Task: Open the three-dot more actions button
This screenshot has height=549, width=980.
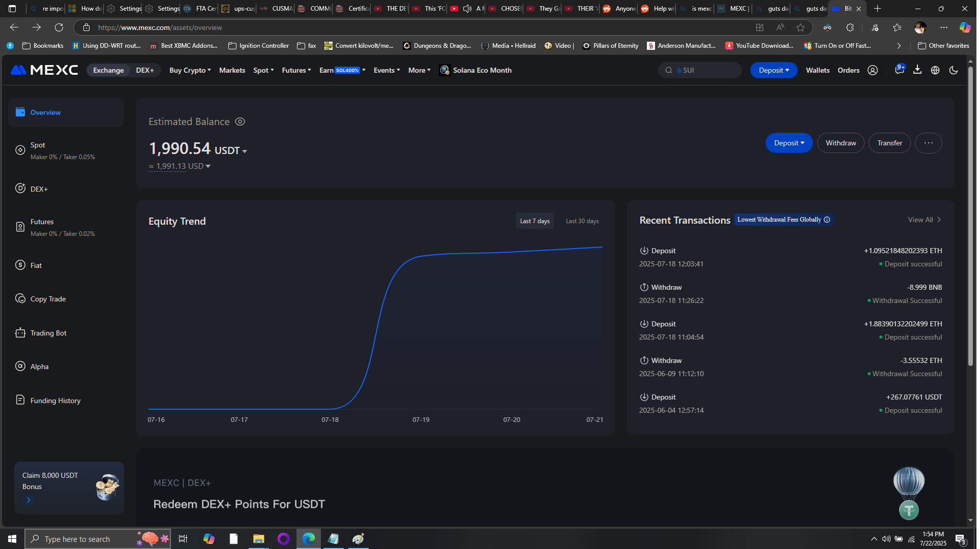Action: (x=928, y=143)
